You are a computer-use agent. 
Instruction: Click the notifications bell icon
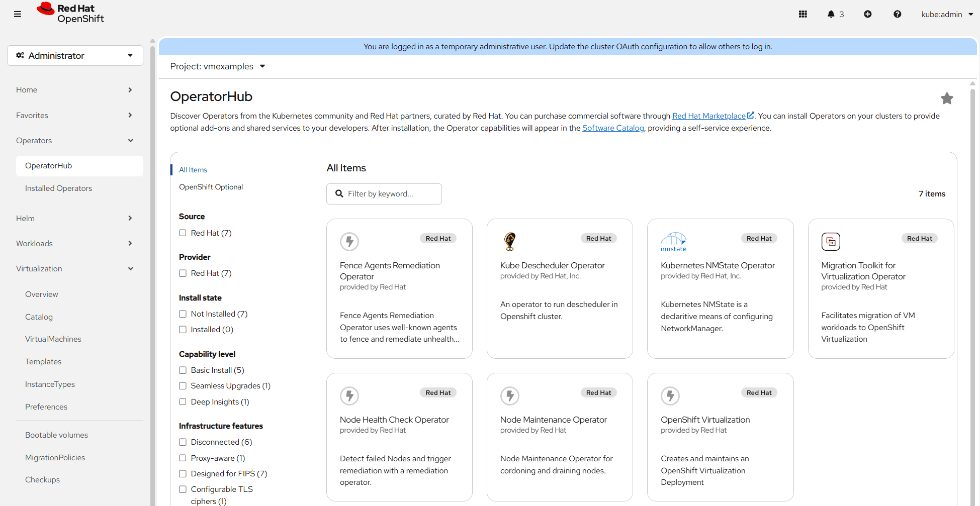pyautogui.click(x=831, y=14)
